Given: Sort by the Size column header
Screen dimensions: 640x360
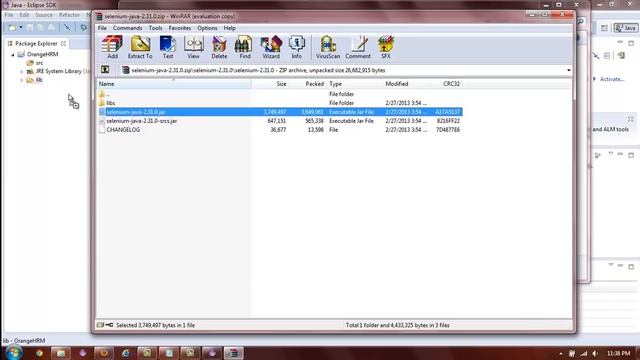Looking at the screenshot, I should (x=270, y=84).
